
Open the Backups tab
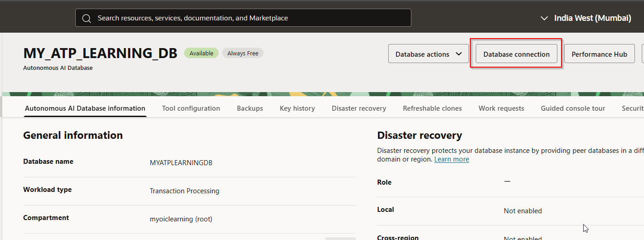250,108
